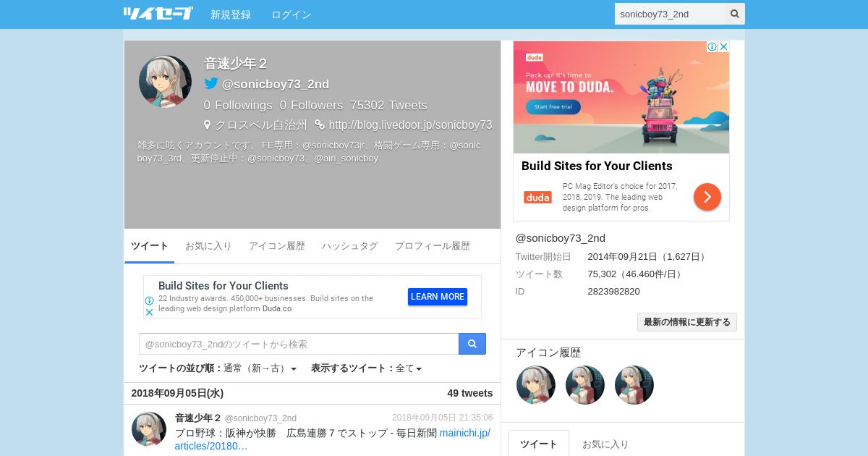This screenshot has width=868, height=456.
Task: Click the tweet search input box
Action: (x=299, y=344)
